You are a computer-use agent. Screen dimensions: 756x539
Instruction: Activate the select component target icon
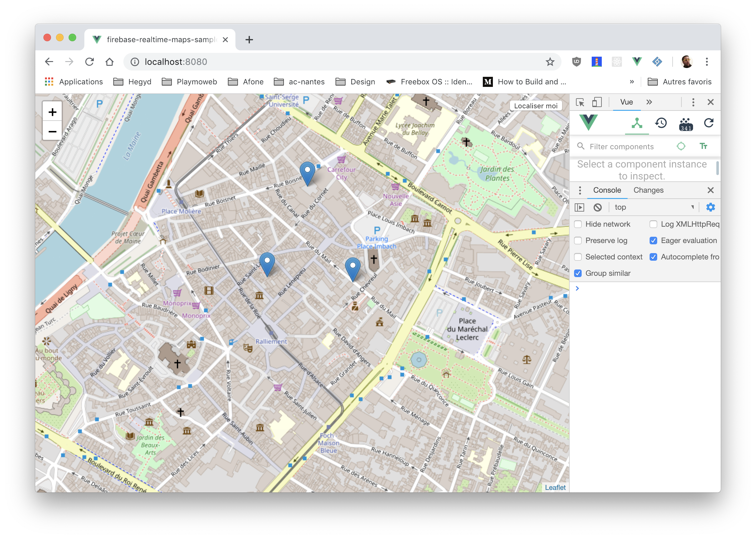(x=681, y=146)
